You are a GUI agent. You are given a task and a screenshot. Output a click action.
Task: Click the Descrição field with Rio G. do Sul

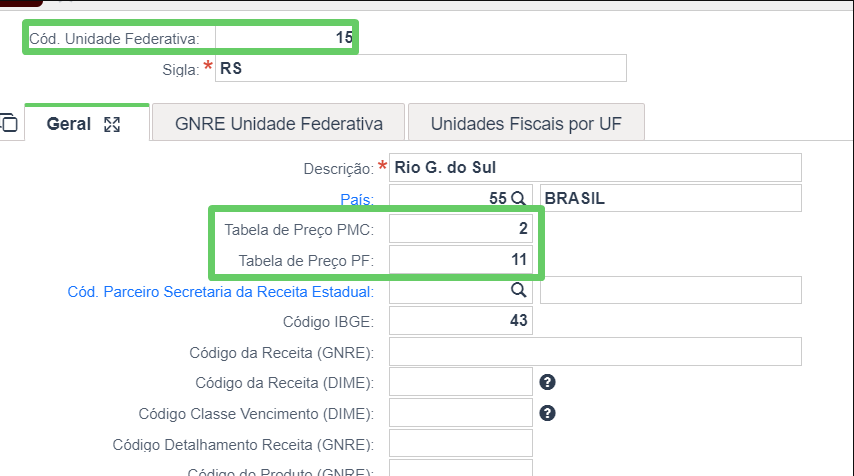(595, 167)
